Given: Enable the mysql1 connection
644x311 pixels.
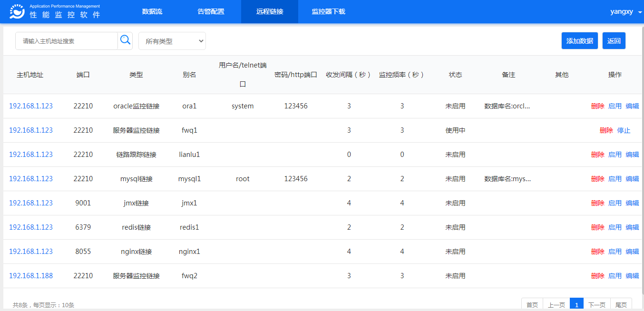Looking at the screenshot, I should 615,179.
